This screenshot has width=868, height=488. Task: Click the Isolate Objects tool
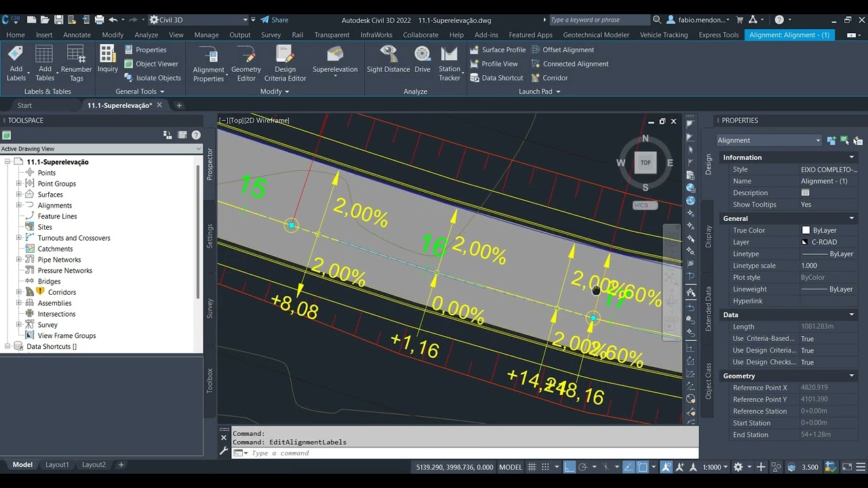pyautogui.click(x=153, y=78)
